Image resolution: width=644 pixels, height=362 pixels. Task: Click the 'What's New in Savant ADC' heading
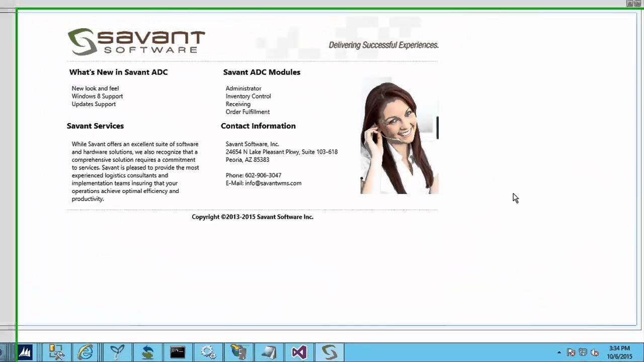tap(119, 72)
